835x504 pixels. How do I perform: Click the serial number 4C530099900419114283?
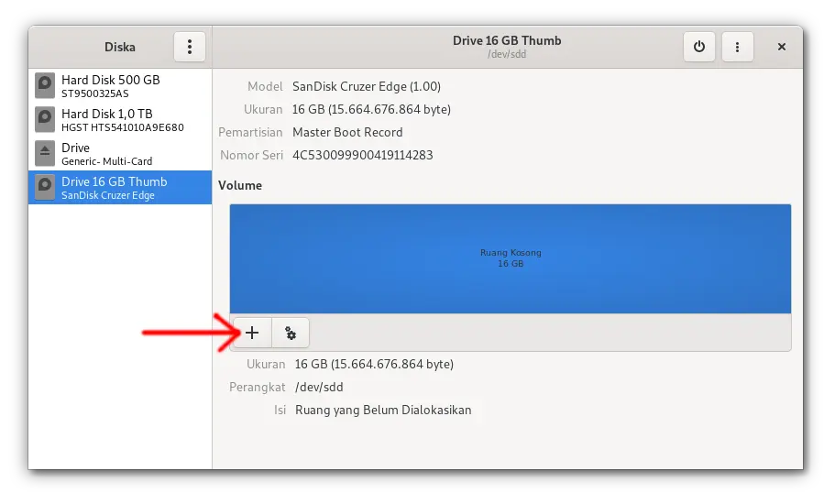pos(363,155)
